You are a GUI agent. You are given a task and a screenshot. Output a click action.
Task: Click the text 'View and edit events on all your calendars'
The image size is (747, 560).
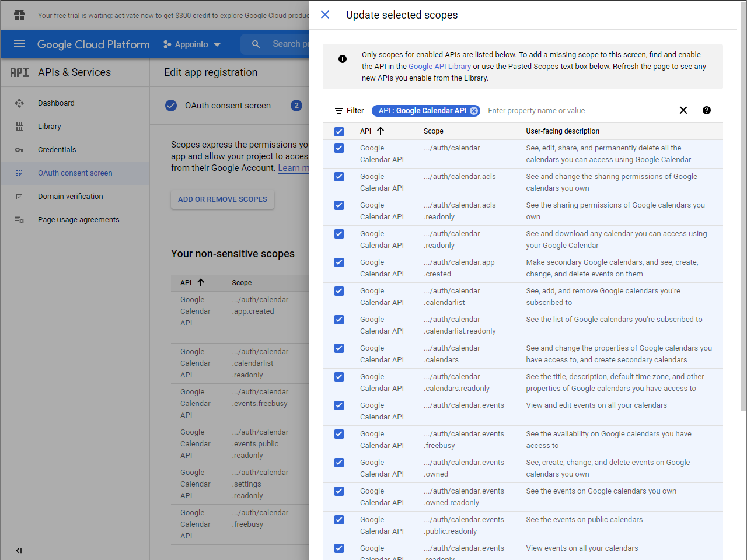(x=596, y=405)
